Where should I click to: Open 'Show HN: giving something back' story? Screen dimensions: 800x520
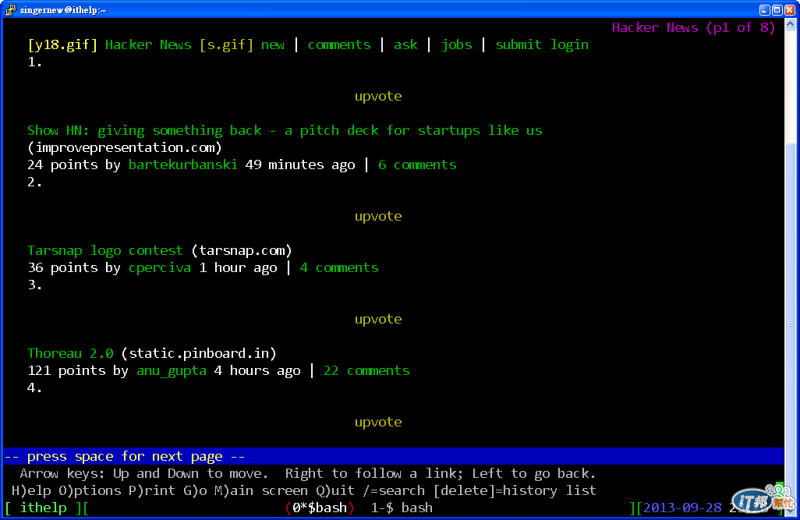click(285, 131)
